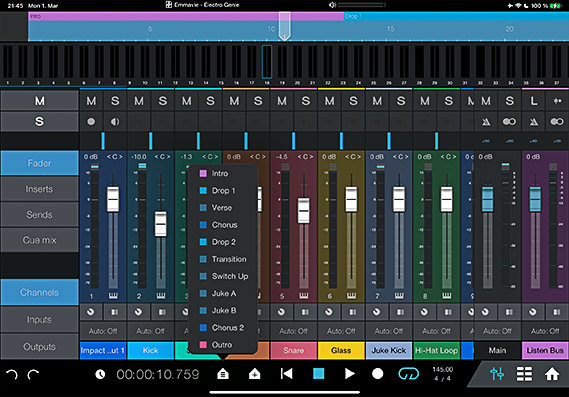Click the Main channel metronome icon
Viewport: 569px width, 397px height.
coord(486,122)
